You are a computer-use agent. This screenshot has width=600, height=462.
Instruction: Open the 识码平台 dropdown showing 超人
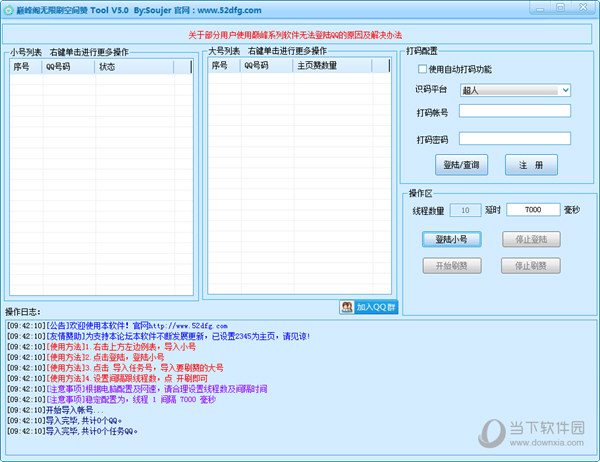click(515, 90)
